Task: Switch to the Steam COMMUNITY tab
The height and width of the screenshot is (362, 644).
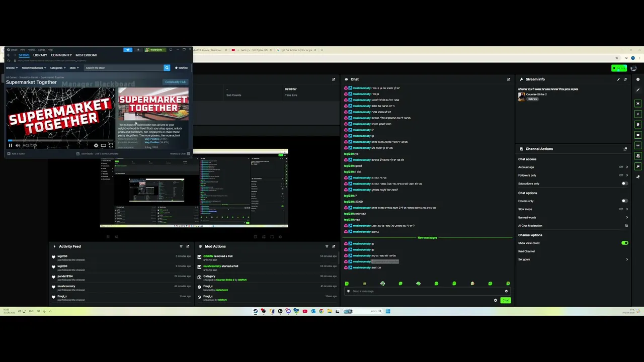Action: click(x=61, y=55)
